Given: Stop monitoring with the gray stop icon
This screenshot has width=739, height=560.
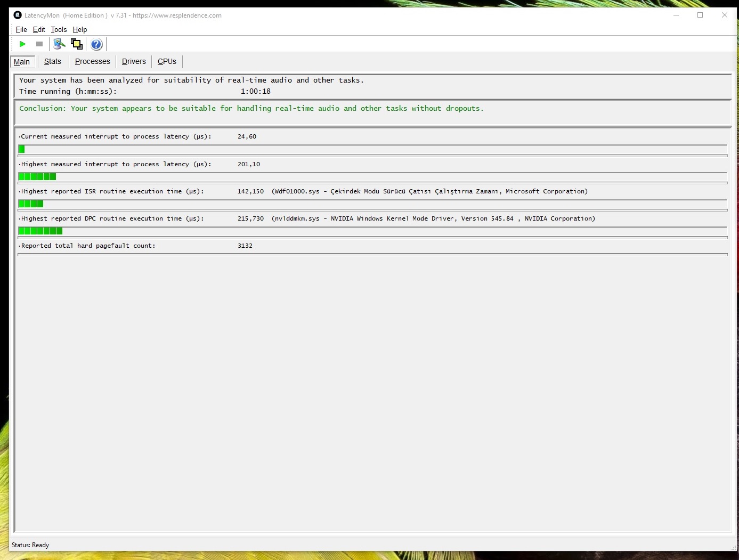Looking at the screenshot, I should point(39,44).
